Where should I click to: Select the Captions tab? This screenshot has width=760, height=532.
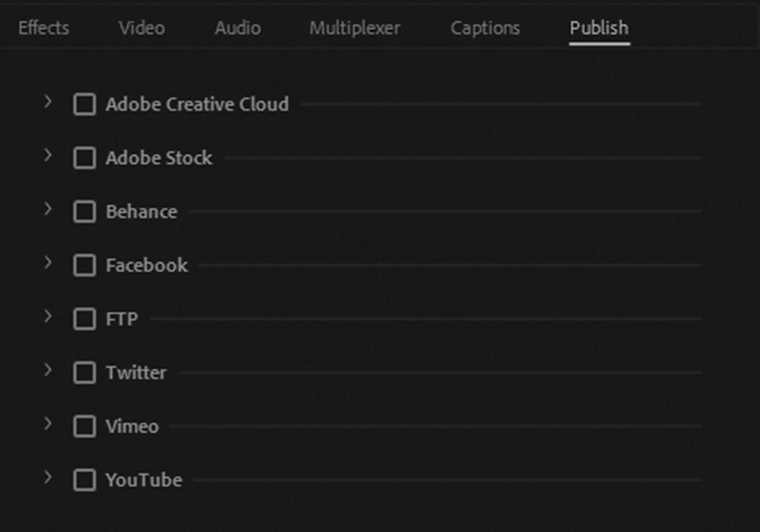click(485, 28)
